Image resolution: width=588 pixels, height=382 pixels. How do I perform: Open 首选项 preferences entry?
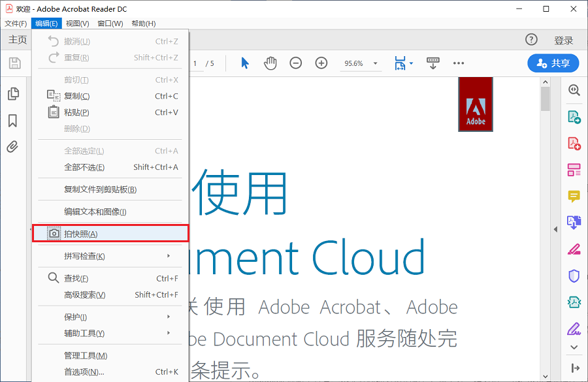pos(110,372)
